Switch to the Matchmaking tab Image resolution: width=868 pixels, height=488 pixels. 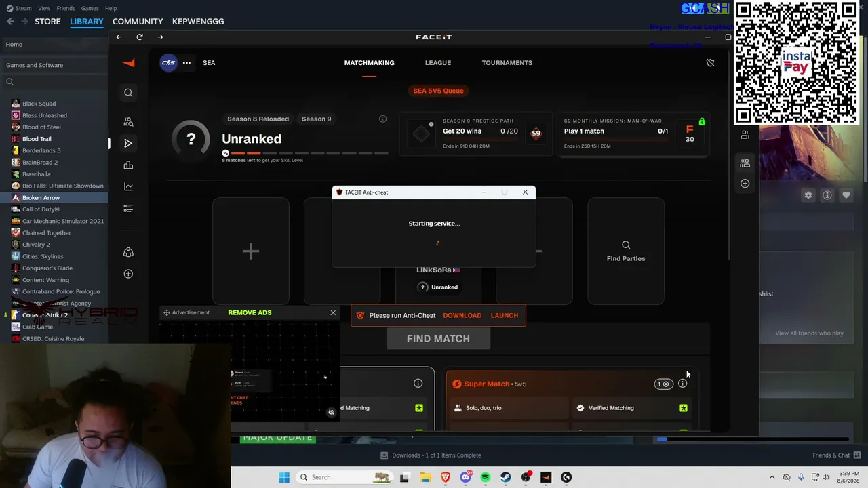[369, 63]
